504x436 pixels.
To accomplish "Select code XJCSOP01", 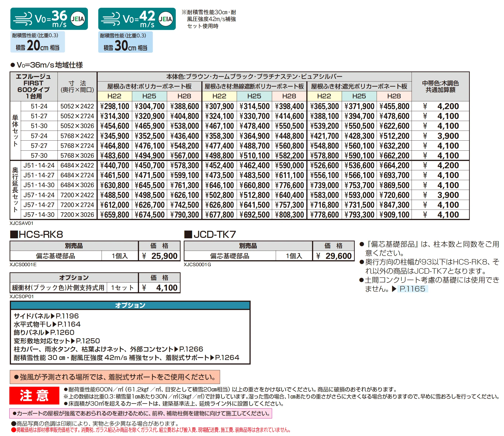I will 22,296.
